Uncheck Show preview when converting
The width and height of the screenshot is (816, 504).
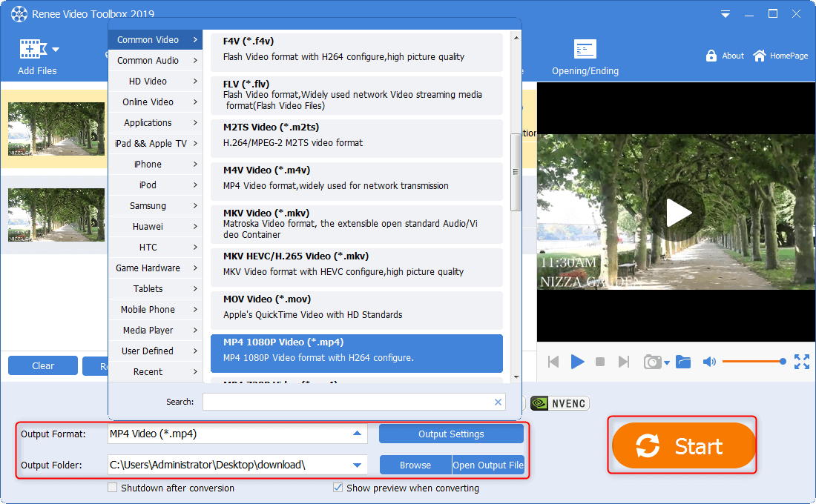click(338, 488)
